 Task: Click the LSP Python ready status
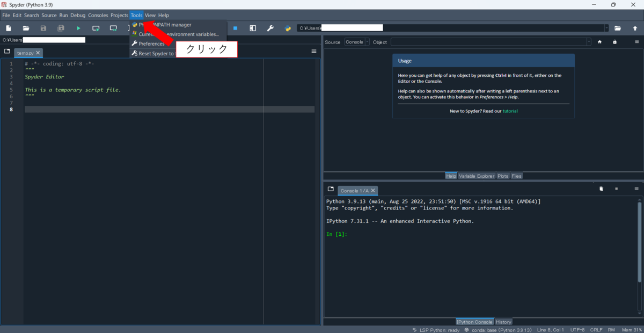pos(436,330)
